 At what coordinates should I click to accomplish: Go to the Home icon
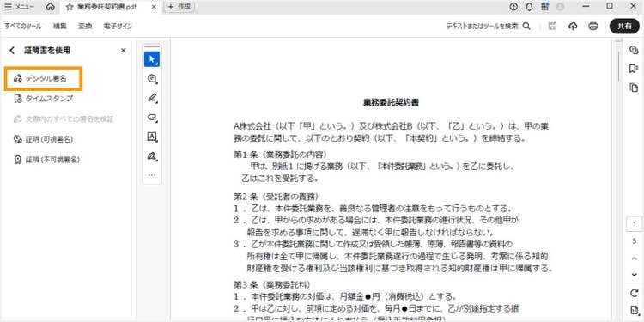50,7
